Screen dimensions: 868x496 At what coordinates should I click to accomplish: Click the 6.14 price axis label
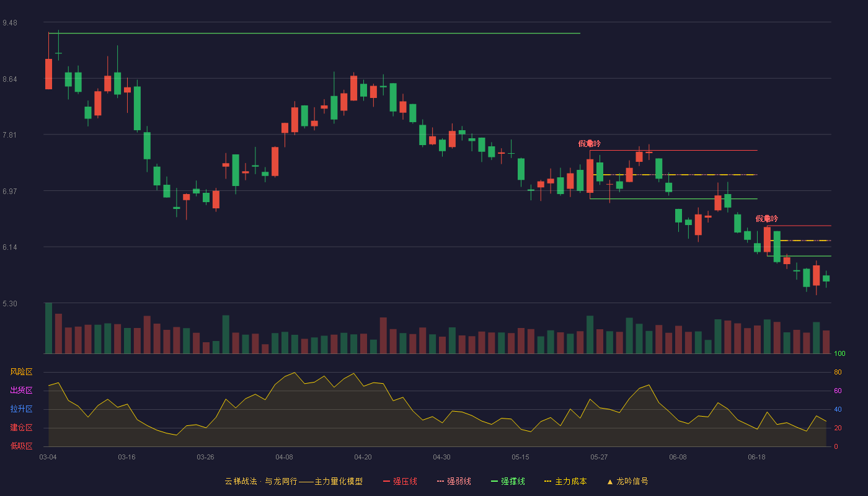10,247
